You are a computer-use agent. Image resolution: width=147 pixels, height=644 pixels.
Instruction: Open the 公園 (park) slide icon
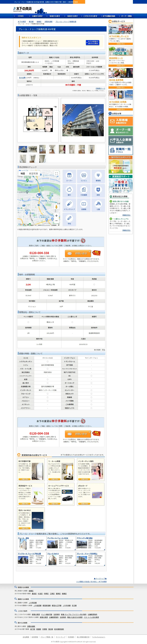point(98,205)
